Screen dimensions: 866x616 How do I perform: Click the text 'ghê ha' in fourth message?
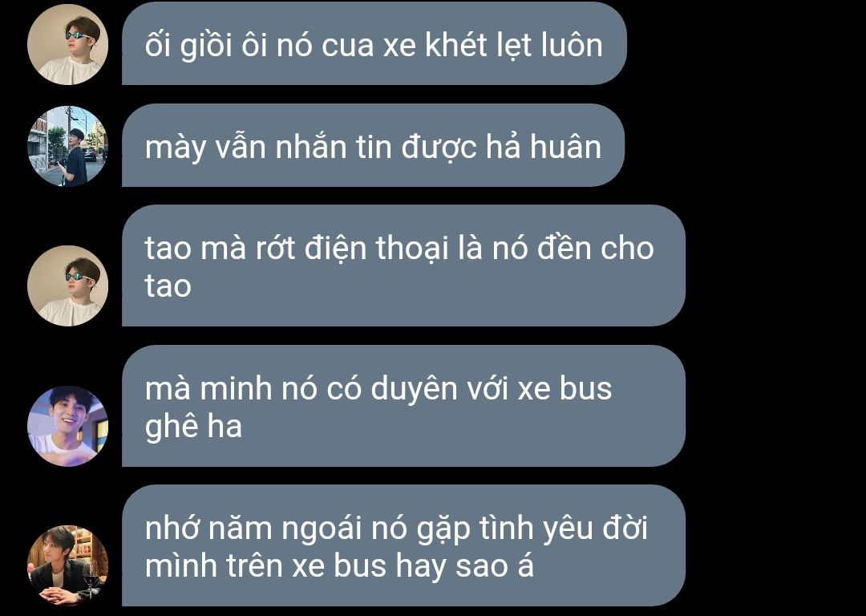pyautogui.click(x=193, y=427)
